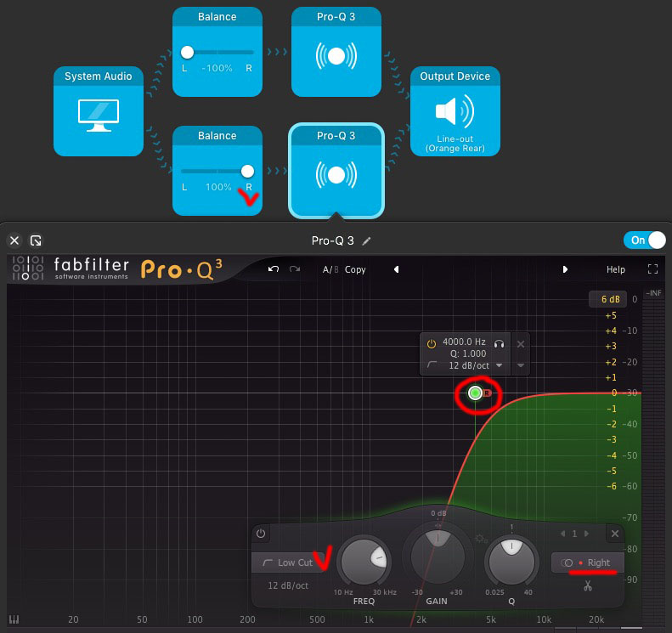Open the 12 dB/oct slope selector in band panel
This screenshot has height=633, width=672.
[288, 585]
